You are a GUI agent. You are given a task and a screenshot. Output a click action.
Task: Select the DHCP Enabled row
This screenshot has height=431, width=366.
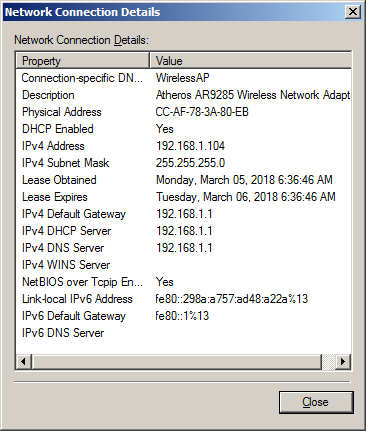pos(183,129)
